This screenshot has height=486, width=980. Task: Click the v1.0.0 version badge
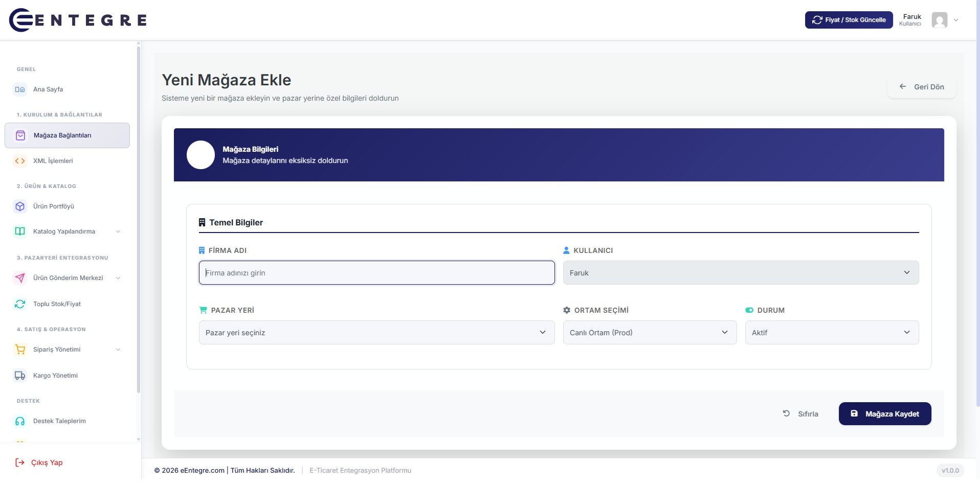[950, 471]
